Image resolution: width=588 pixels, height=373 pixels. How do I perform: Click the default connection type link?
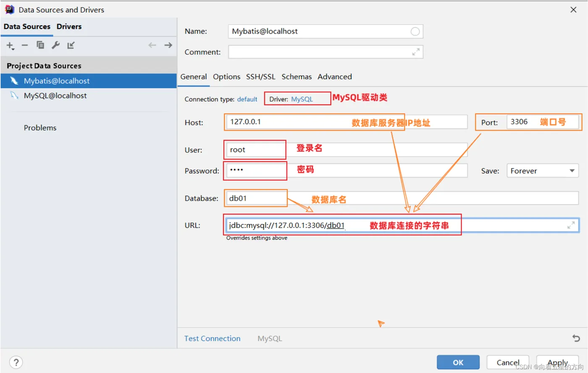(247, 99)
